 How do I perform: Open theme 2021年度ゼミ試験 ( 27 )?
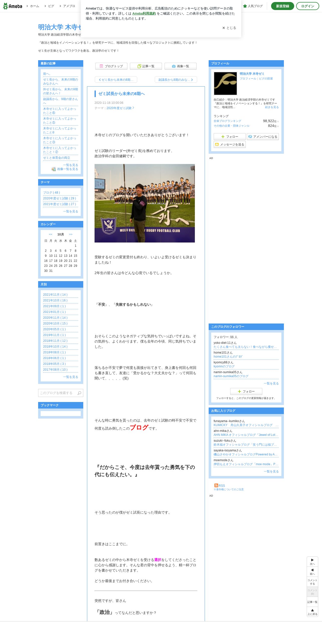pos(60,204)
